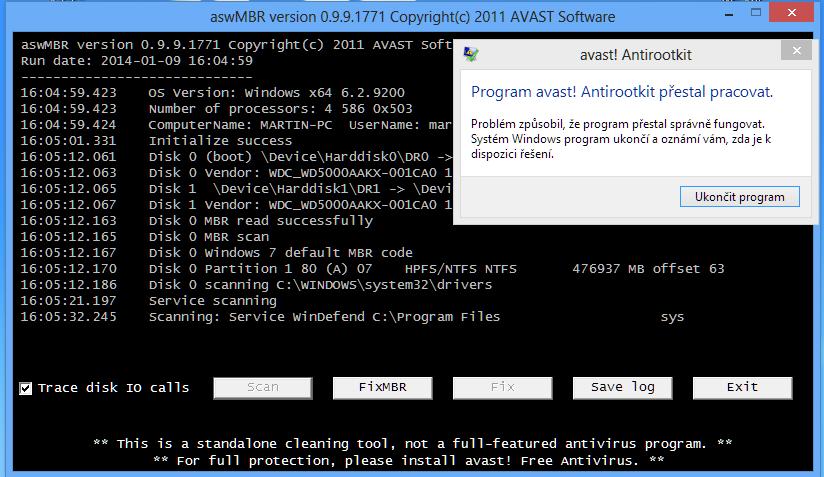Click the log line at 16:05:12.067
824x477 pixels.
pos(236,205)
